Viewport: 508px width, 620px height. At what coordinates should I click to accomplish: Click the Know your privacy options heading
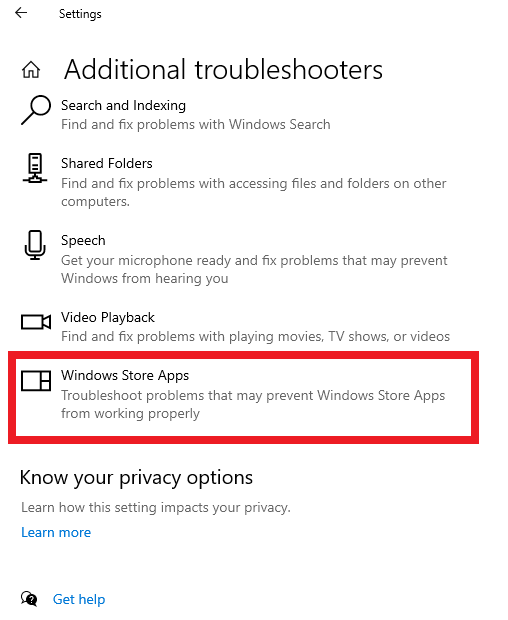[x=136, y=478]
